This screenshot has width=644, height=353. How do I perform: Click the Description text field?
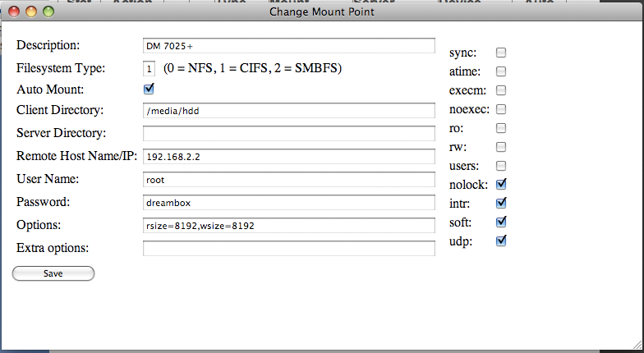[x=288, y=45]
